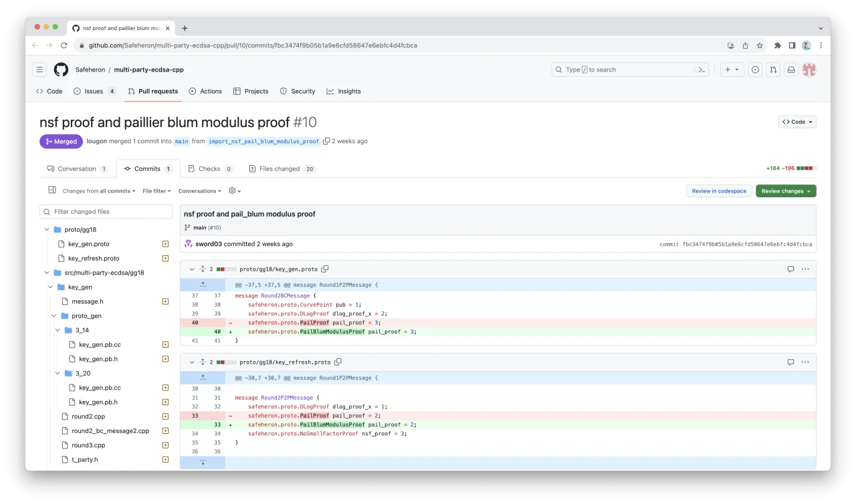856x504 pixels.
Task: Expand up in key_gen.proto hunk header
Action: [x=203, y=285]
